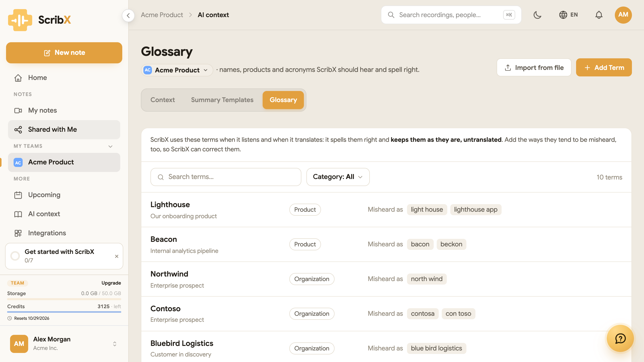Click the Resets 10/29/2026 text
This screenshot has height=362, width=644.
click(x=32, y=318)
